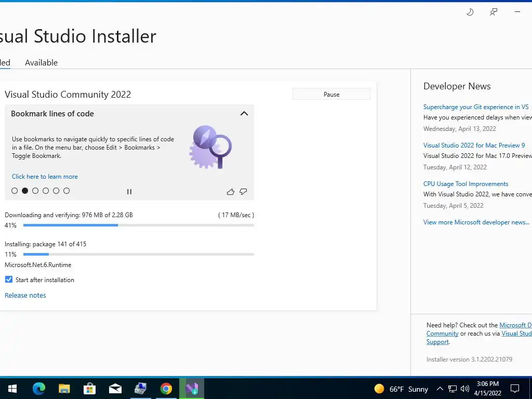The image size is (532, 399).
Task: Select the sixth carousel dot
Action: 66,191
